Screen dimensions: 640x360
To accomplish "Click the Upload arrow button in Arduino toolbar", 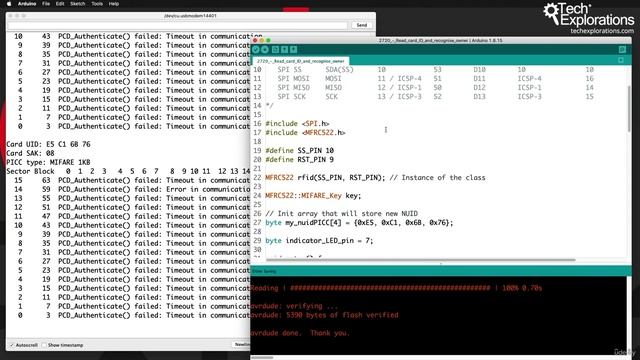I will coord(265,49).
